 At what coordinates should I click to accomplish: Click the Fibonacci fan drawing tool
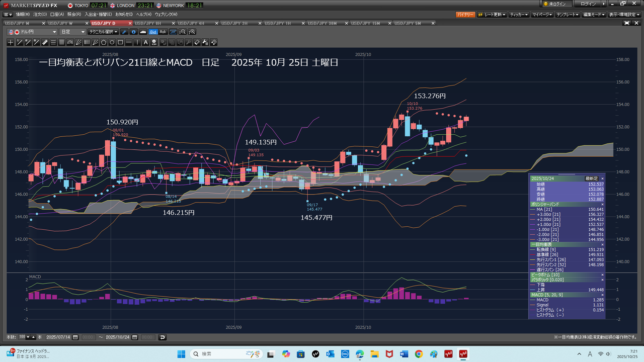click(x=78, y=42)
